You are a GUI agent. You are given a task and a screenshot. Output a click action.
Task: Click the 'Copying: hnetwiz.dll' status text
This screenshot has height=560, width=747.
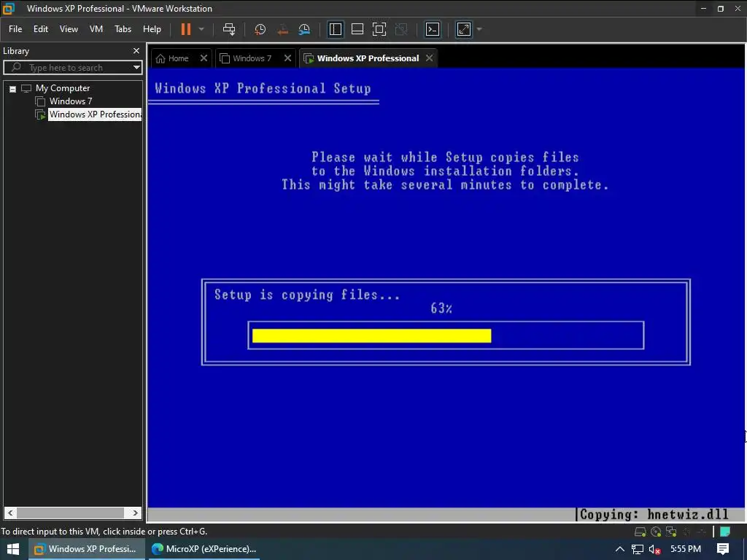coord(654,514)
